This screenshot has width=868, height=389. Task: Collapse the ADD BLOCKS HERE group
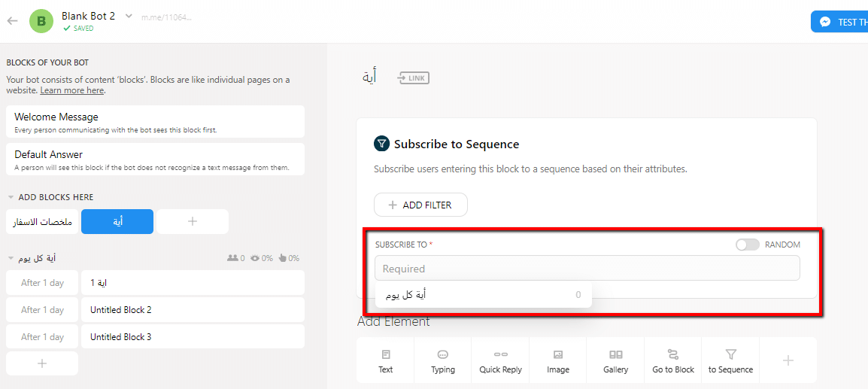[11, 197]
